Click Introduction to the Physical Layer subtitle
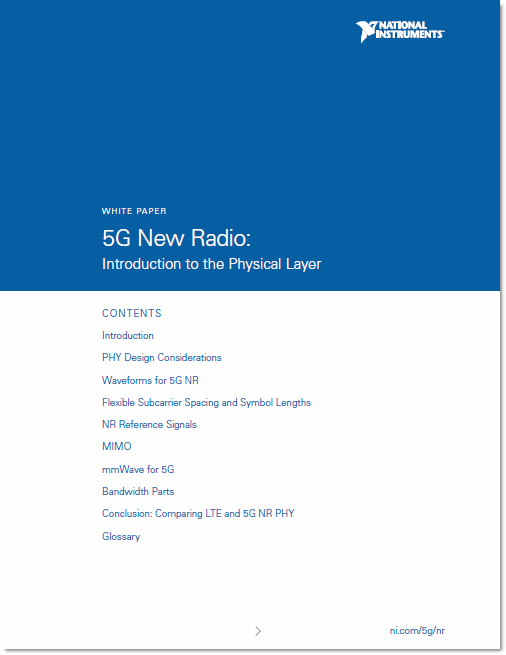This screenshot has width=506, height=655. [x=211, y=264]
